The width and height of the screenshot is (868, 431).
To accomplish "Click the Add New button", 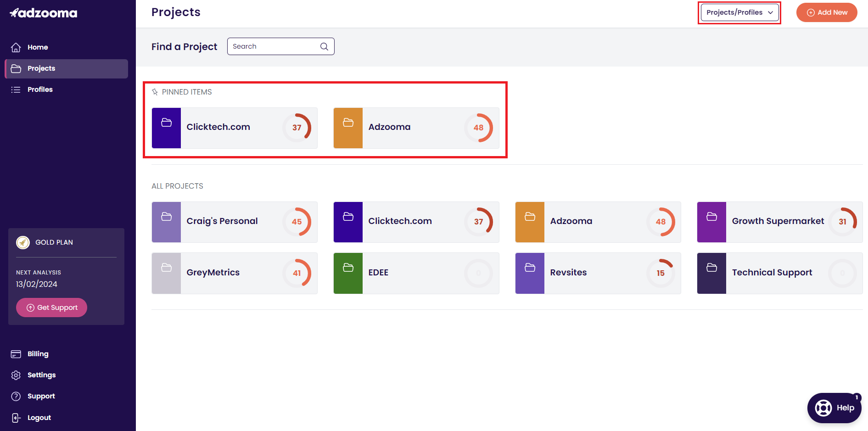I will click(827, 12).
